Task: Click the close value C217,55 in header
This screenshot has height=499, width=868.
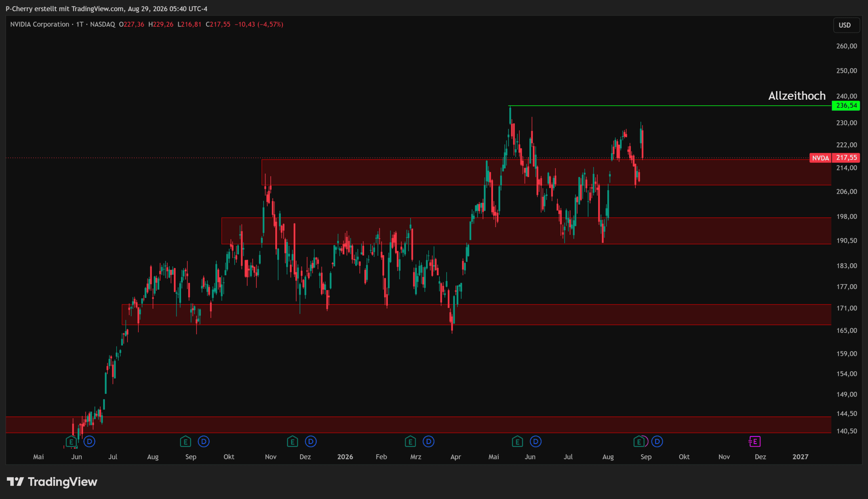Action: pos(218,24)
